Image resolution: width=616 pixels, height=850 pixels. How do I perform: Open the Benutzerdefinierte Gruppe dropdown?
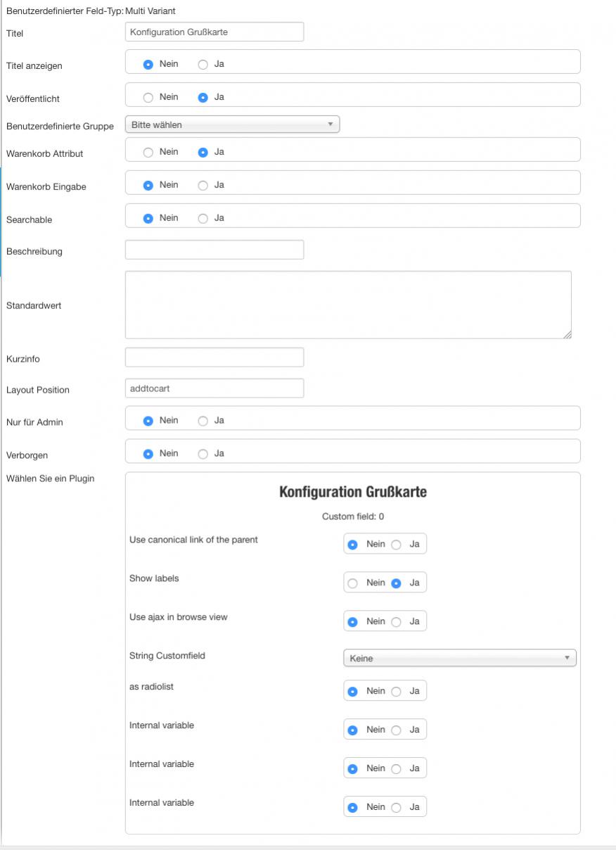coord(231,125)
